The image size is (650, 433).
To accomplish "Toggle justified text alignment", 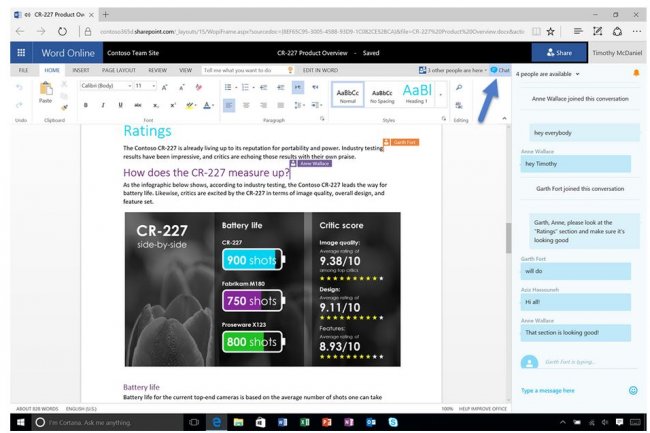I will (x=281, y=105).
